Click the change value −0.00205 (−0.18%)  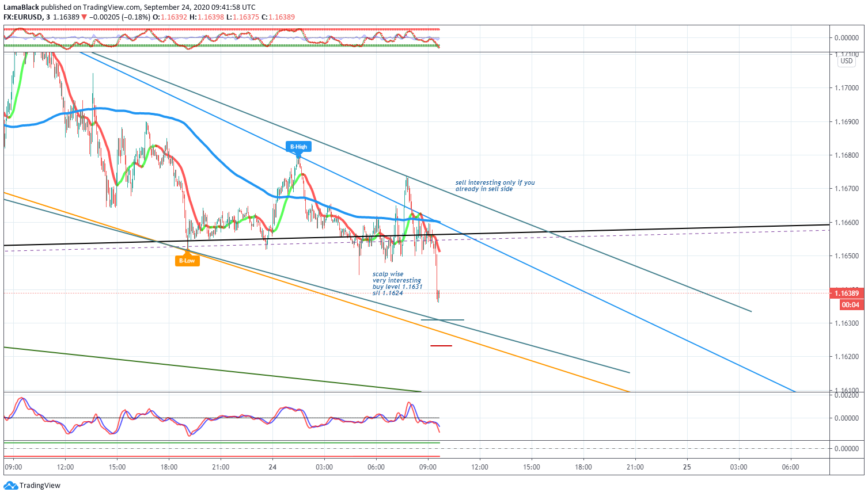point(120,17)
